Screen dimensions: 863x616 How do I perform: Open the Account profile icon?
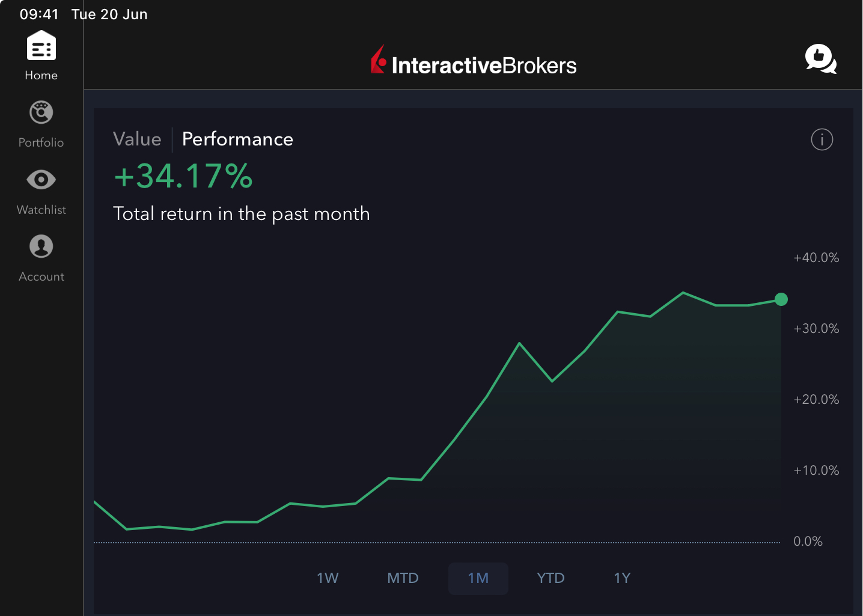point(41,246)
